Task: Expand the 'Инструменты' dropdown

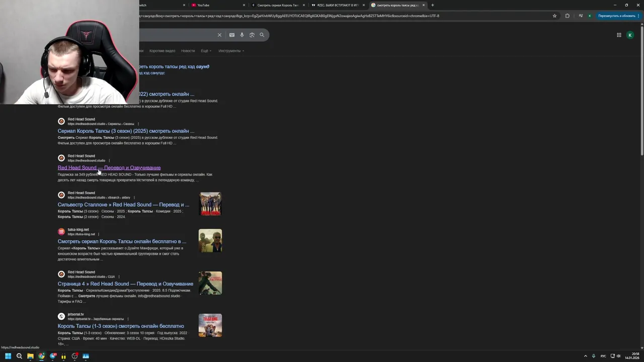Action: click(x=231, y=51)
